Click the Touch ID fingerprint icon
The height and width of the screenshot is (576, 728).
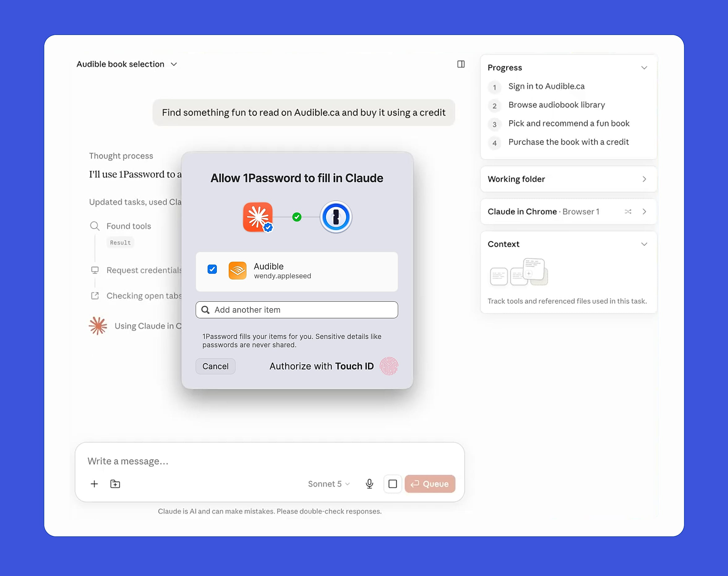389,366
